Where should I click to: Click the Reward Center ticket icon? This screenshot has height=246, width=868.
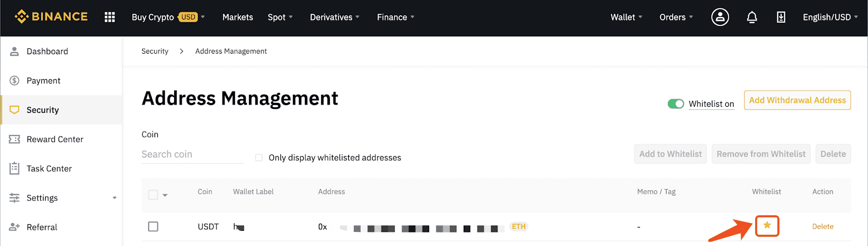point(15,139)
